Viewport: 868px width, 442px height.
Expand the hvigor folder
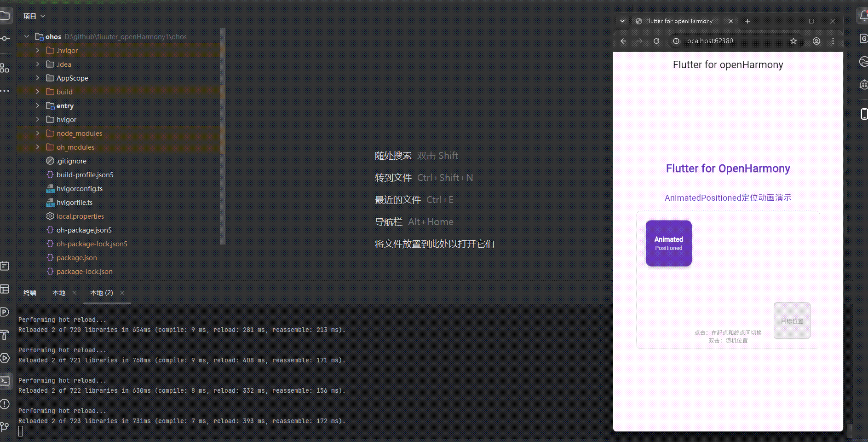click(38, 119)
